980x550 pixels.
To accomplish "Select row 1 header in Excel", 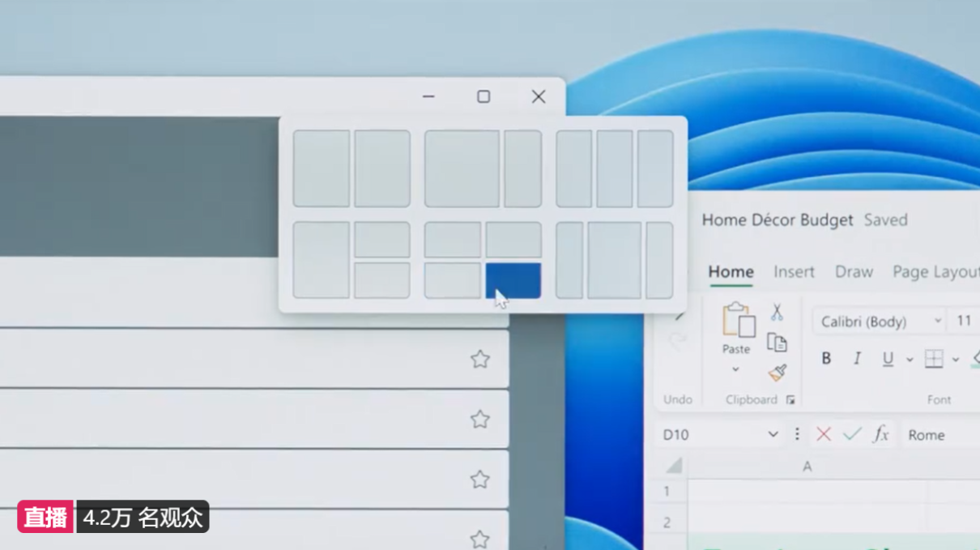I will [667, 492].
